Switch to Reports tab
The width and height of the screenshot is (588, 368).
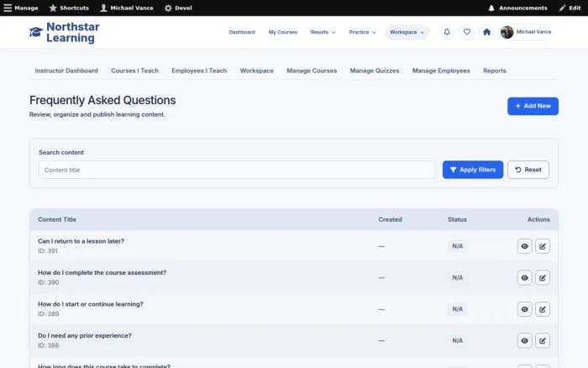494,71
